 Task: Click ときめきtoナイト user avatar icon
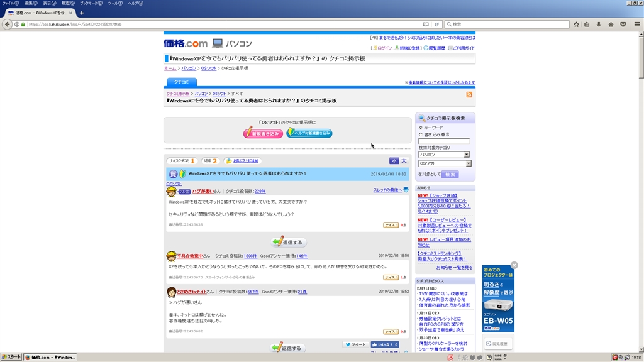(171, 292)
